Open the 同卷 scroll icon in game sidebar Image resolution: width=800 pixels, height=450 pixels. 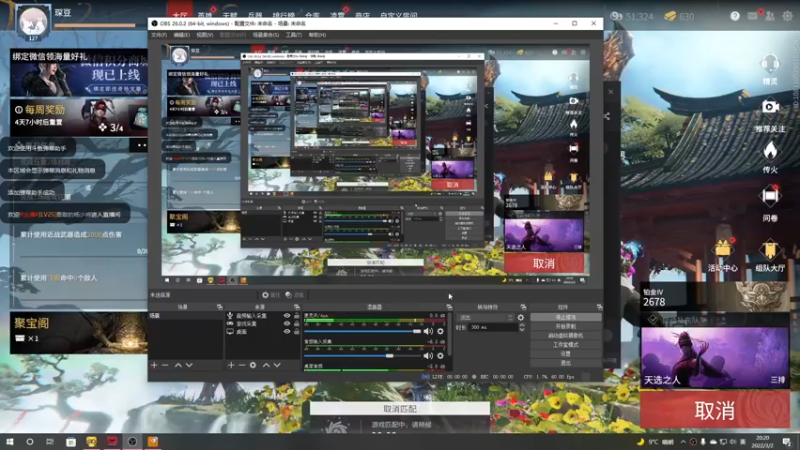pyautogui.click(x=770, y=196)
